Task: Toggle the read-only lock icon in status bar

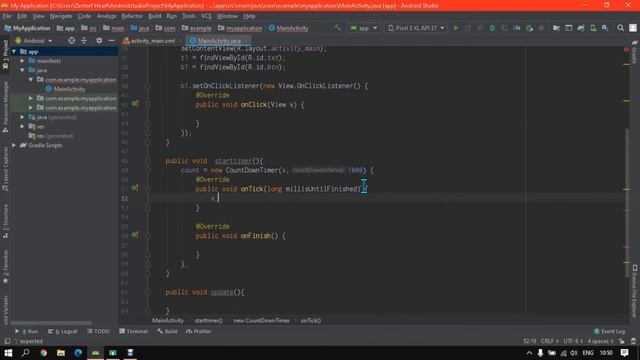Action: (622, 341)
